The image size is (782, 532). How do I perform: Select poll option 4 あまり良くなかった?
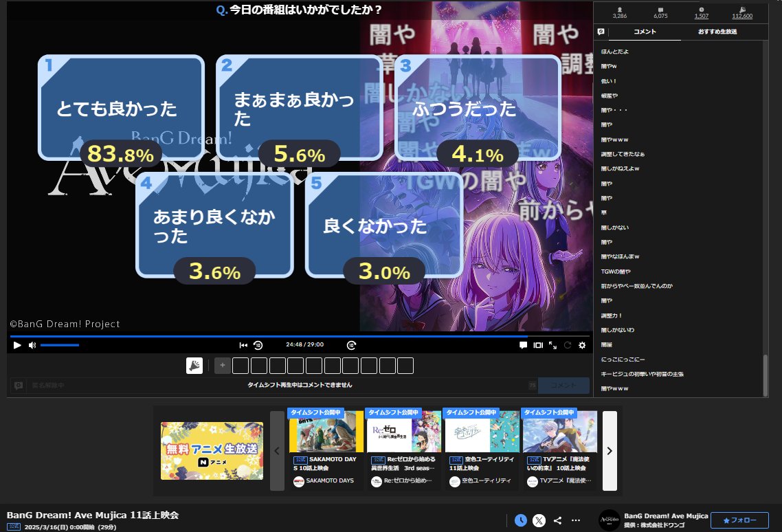click(214, 225)
